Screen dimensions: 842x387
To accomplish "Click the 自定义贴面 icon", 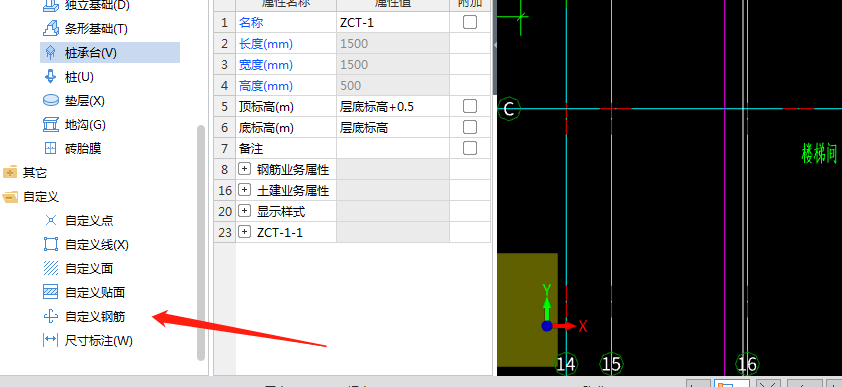I will tap(50, 292).
